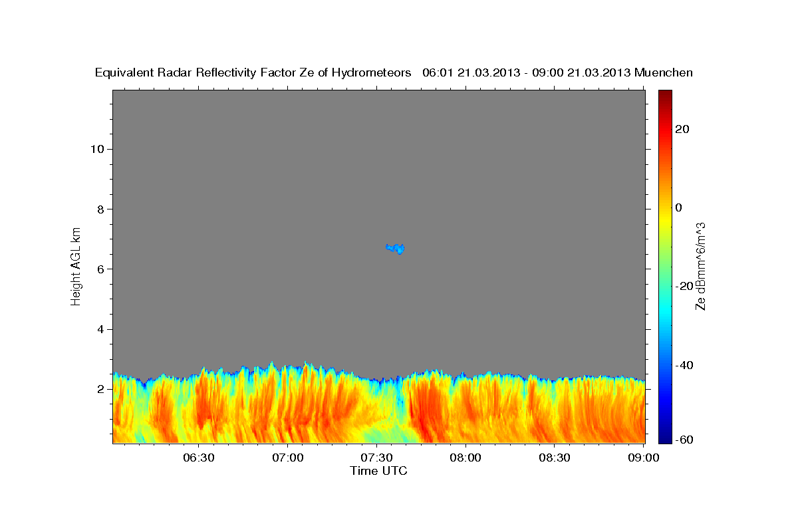The height and width of the screenshot is (532, 798).
Task: Click the red high-reflectivity band just after 07:30
Action: coord(426,412)
